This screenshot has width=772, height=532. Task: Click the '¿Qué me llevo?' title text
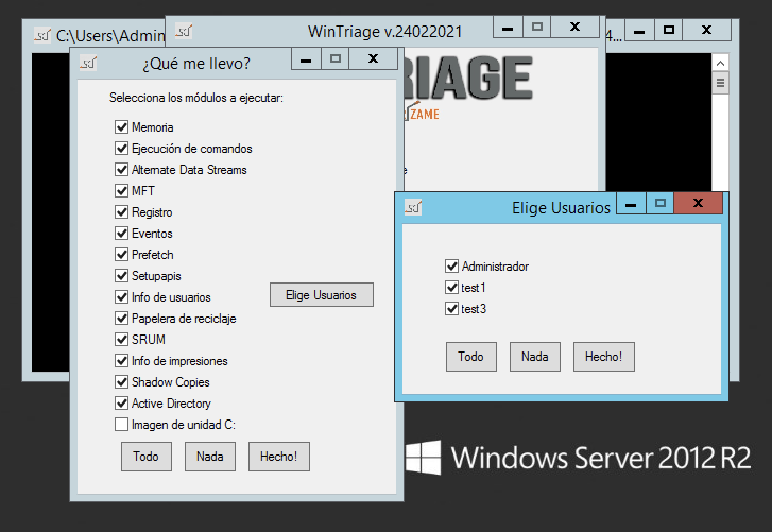[x=196, y=64]
